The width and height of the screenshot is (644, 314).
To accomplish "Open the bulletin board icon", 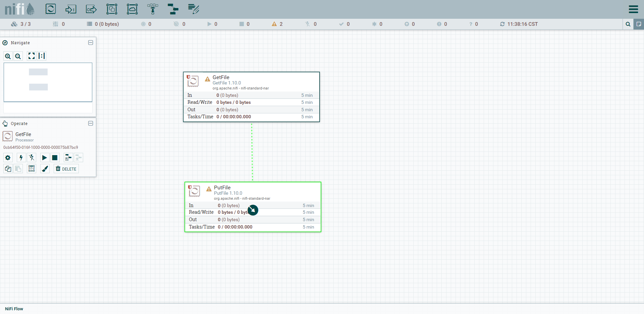I will pos(639,24).
